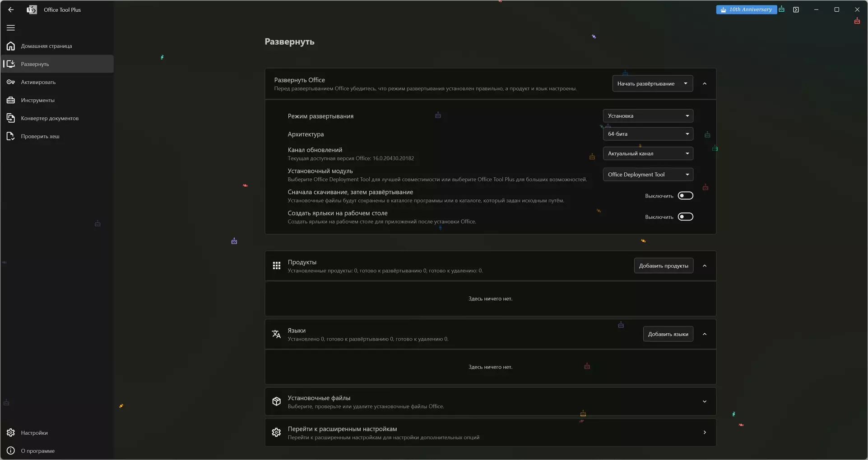Open Проверить хеш page

click(x=57, y=136)
